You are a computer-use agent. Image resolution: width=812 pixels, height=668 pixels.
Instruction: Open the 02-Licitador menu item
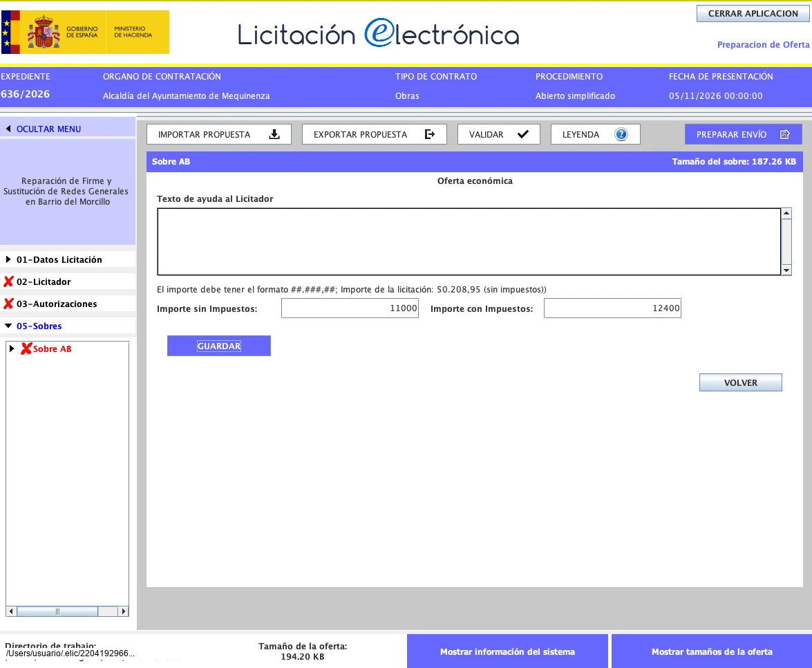[44, 282]
